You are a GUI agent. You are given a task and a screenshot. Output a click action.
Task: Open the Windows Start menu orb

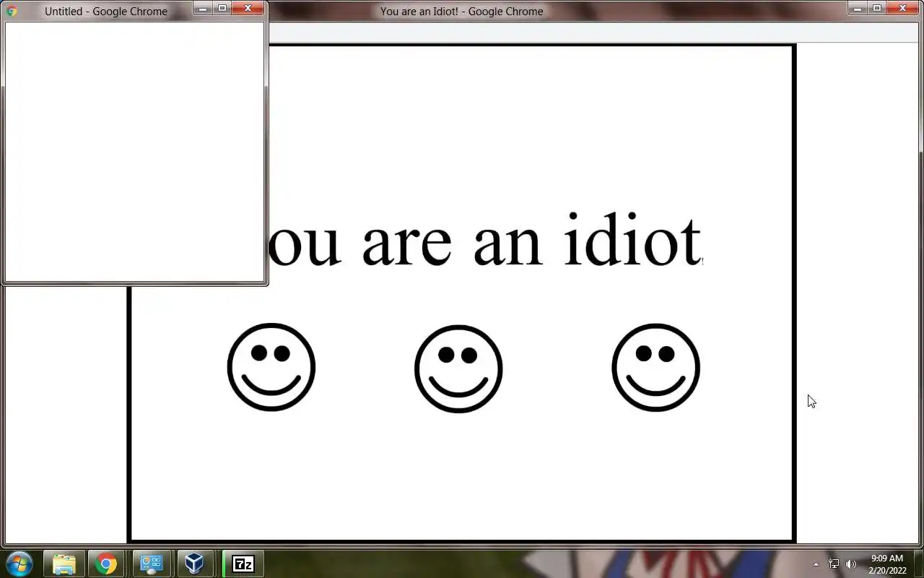[19, 564]
